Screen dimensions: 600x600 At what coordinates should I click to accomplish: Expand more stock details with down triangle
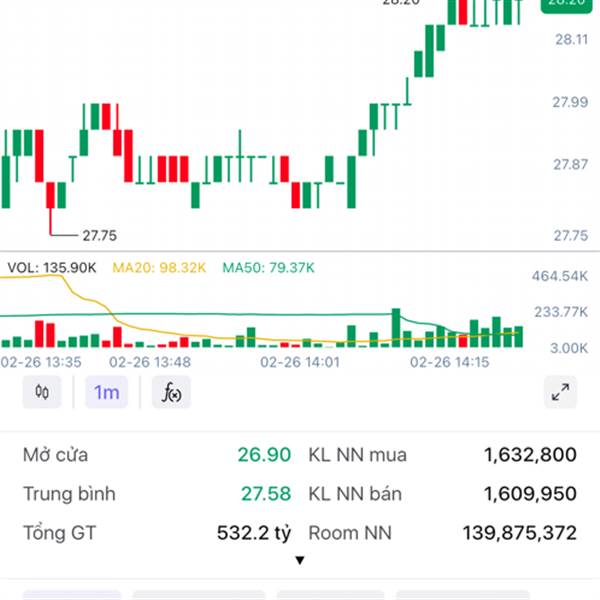coord(300,560)
